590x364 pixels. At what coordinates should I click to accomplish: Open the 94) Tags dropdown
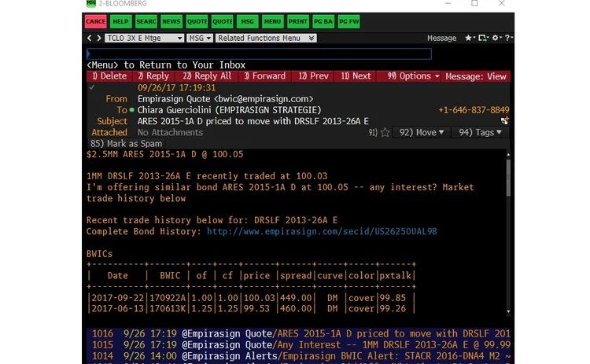[480, 132]
